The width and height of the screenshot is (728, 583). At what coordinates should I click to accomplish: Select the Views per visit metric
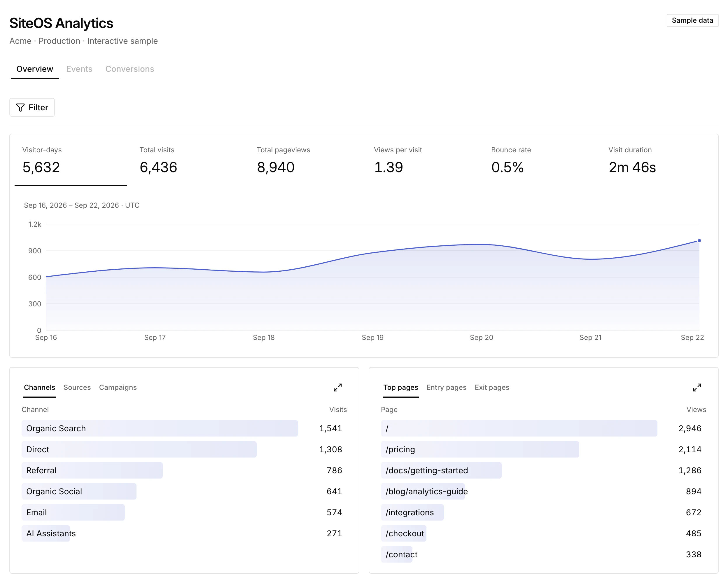pyautogui.click(x=422, y=163)
